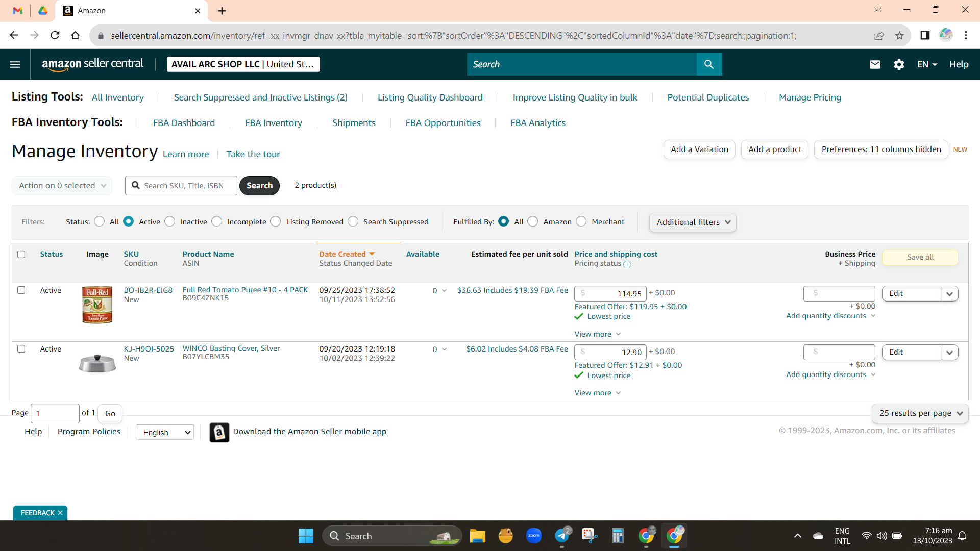This screenshot has width=980, height=551.
Task: Open Calculator from the taskbar
Action: click(618, 536)
